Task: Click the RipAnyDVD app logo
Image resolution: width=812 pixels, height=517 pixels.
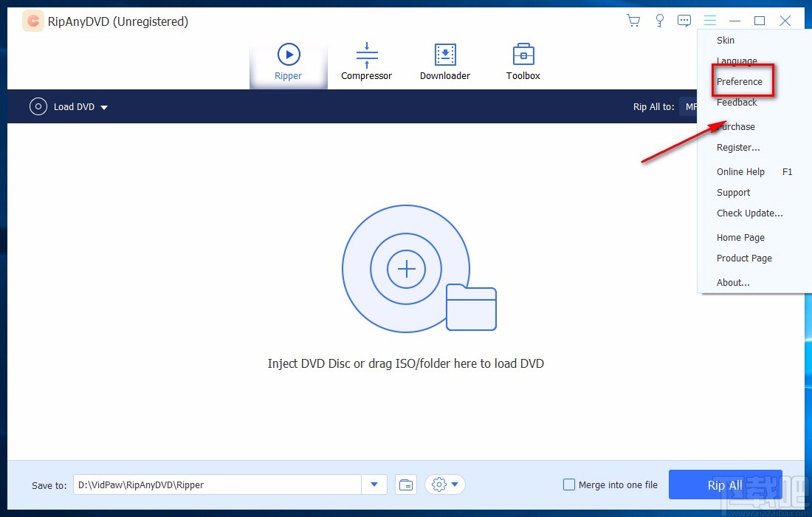Action: click(x=32, y=21)
